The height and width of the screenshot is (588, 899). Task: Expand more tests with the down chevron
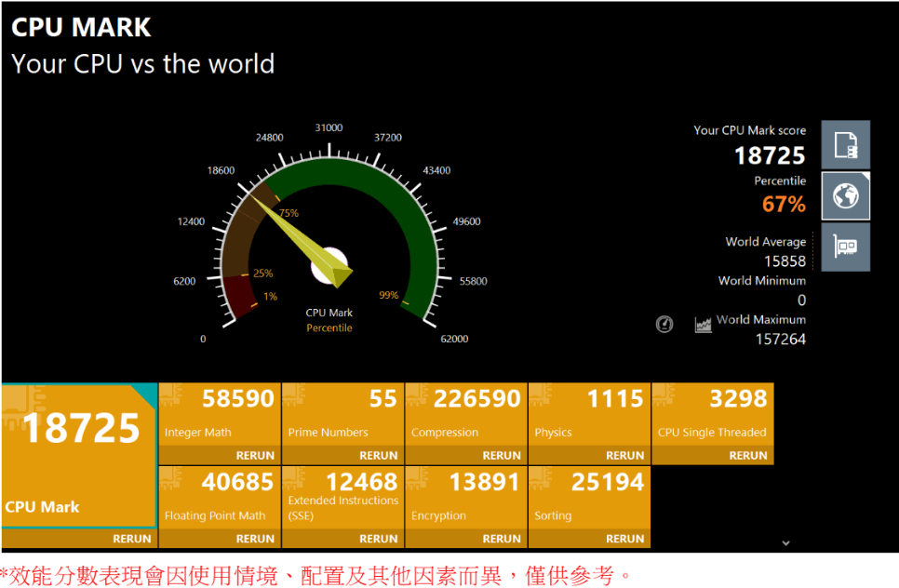pyautogui.click(x=785, y=542)
